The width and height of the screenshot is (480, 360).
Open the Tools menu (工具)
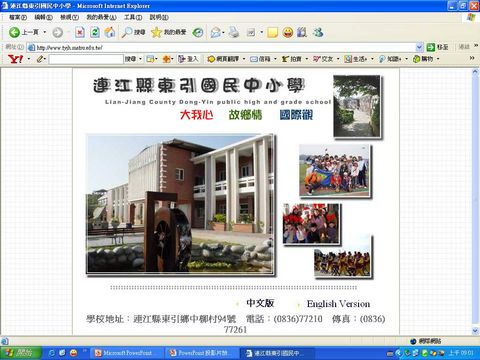tap(133, 17)
